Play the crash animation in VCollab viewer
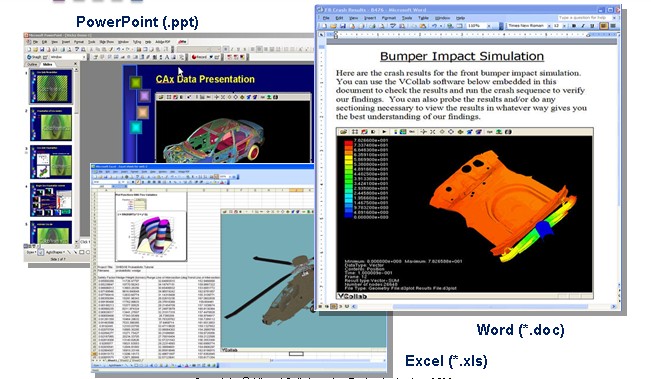Screen dimensions: 651x379 [384, 132]
